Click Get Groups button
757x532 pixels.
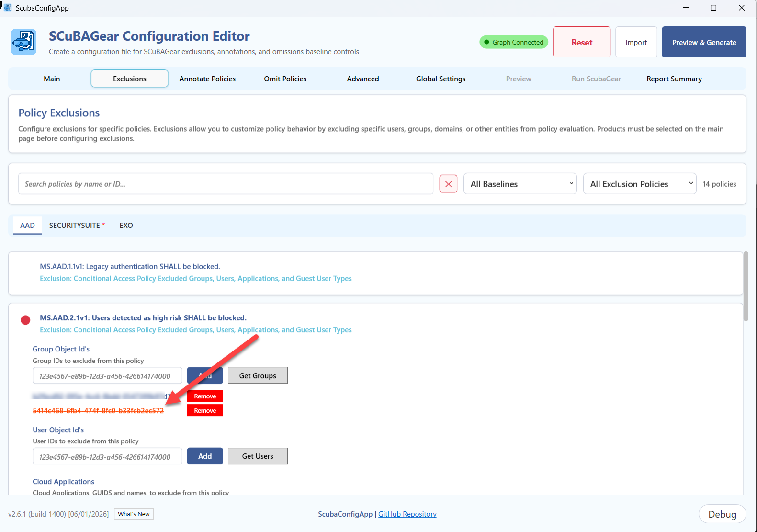click(258, 376)
